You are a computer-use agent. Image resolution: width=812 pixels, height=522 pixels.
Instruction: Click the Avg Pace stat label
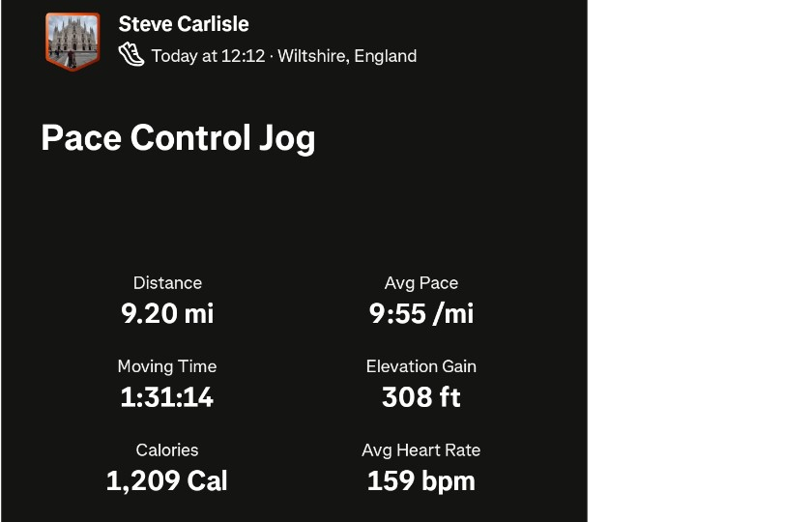coord(421,283)
